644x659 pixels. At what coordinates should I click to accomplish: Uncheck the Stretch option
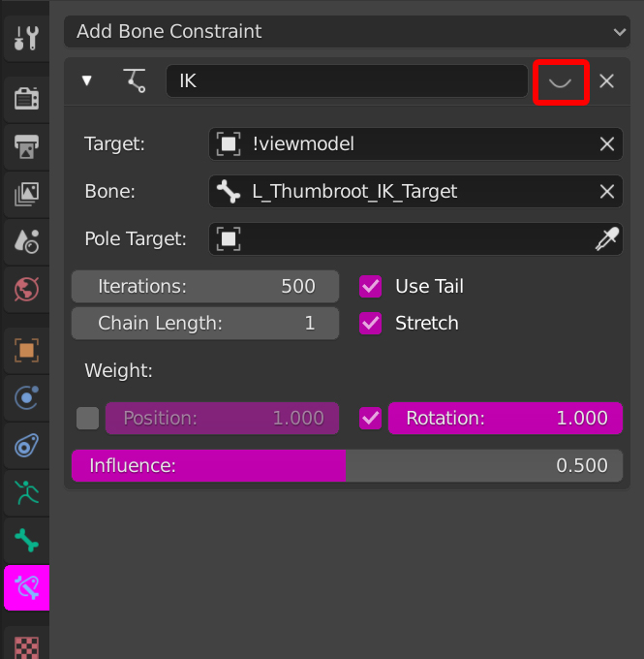click(370, 323)
